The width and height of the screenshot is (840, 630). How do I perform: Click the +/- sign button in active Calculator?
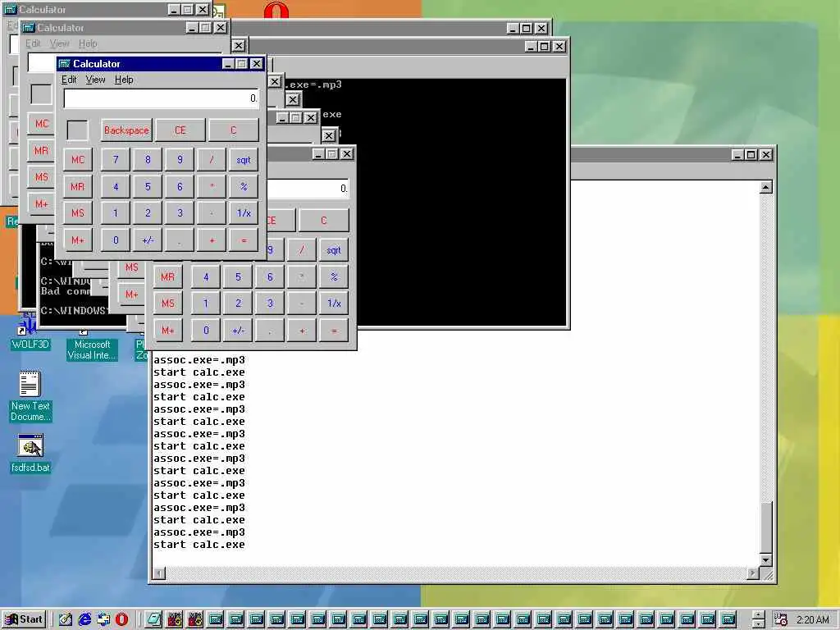click(148, 240)
